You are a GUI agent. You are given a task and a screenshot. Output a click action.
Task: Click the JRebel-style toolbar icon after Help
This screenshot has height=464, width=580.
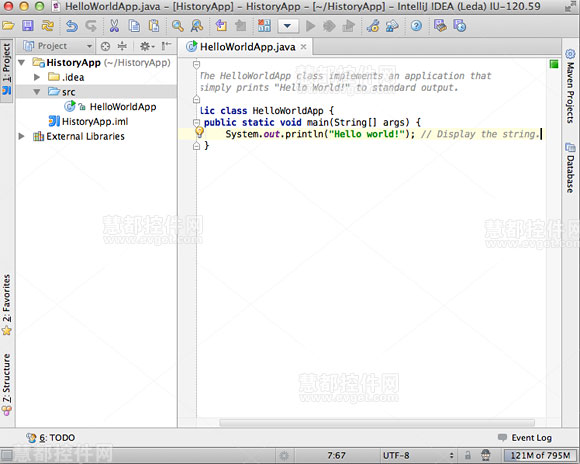(x=440, y=26)
